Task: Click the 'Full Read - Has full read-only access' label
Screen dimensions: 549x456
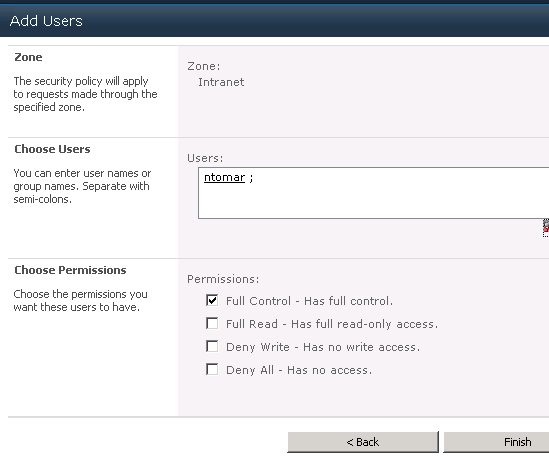Action: (x=332, y=324)
